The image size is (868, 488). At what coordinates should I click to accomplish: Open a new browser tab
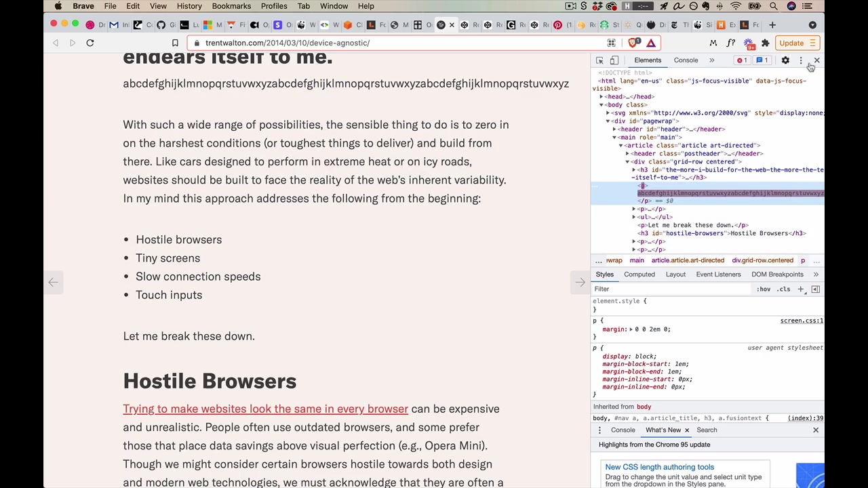[772, 25]
